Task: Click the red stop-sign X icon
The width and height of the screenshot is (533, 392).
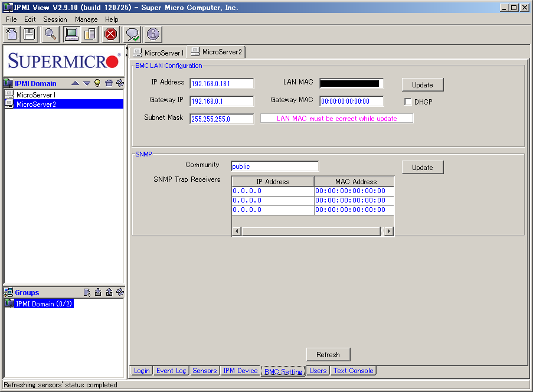Action: pos(110,34)
